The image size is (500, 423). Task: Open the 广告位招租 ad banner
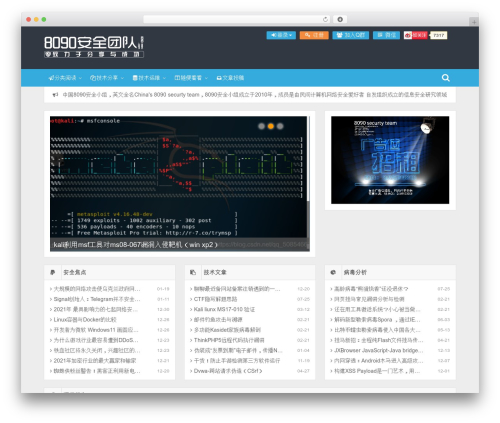pos(390,160)
